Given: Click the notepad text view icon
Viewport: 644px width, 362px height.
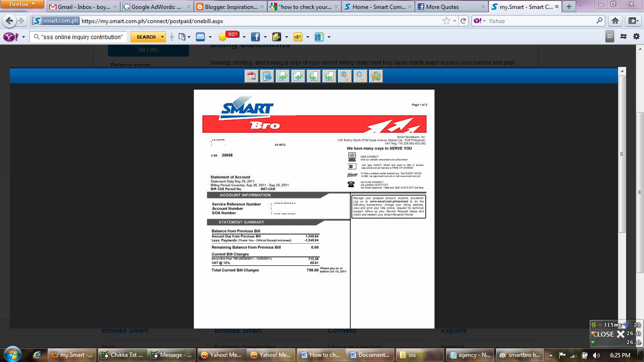Looking at the screenshot, I should (x=267, y=76).
